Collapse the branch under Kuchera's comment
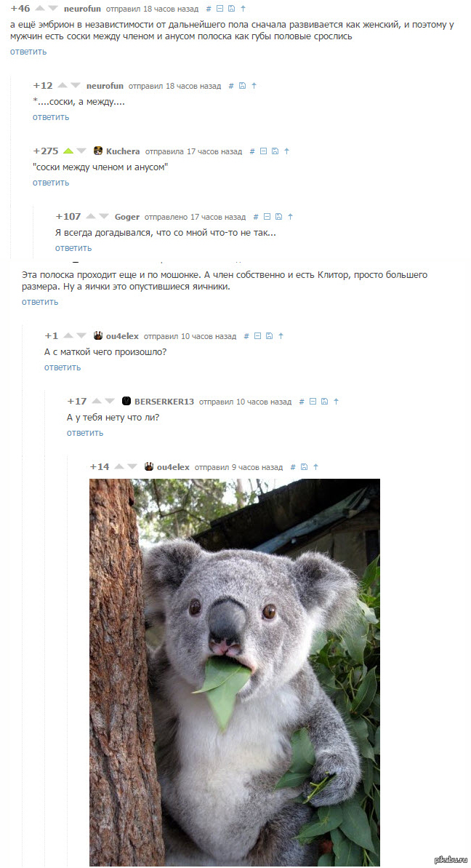 [x=264, y=151]
